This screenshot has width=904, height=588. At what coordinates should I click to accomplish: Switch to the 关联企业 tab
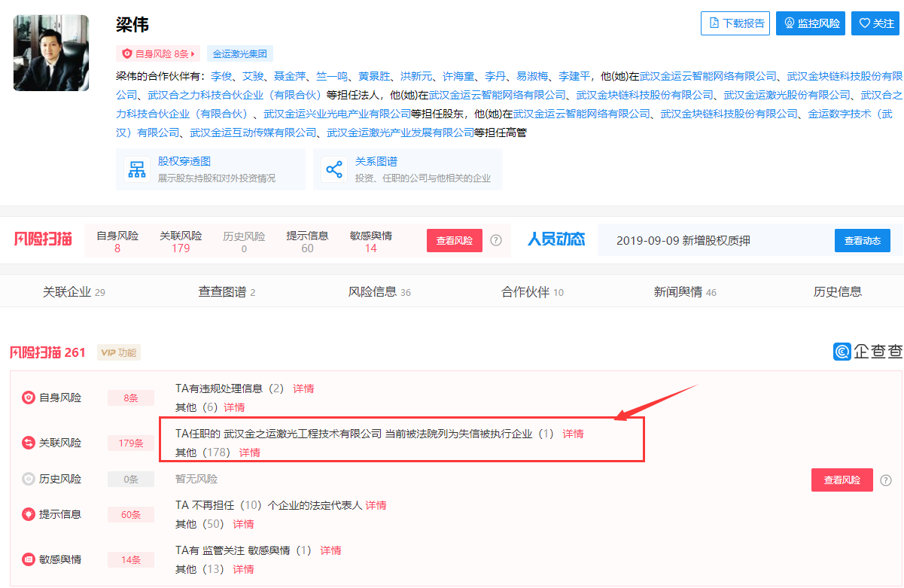pos(74,292)
